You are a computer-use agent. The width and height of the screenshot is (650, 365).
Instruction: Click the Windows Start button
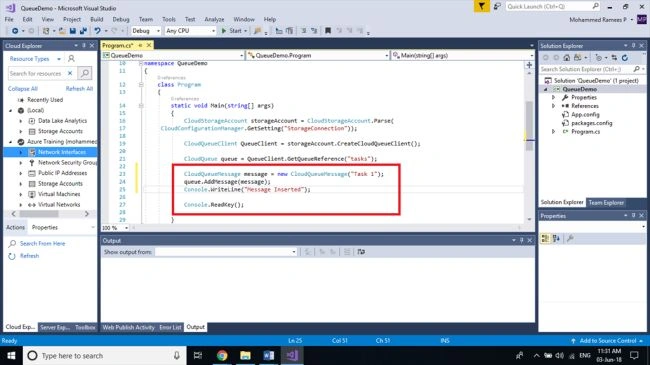coord(11,355)
